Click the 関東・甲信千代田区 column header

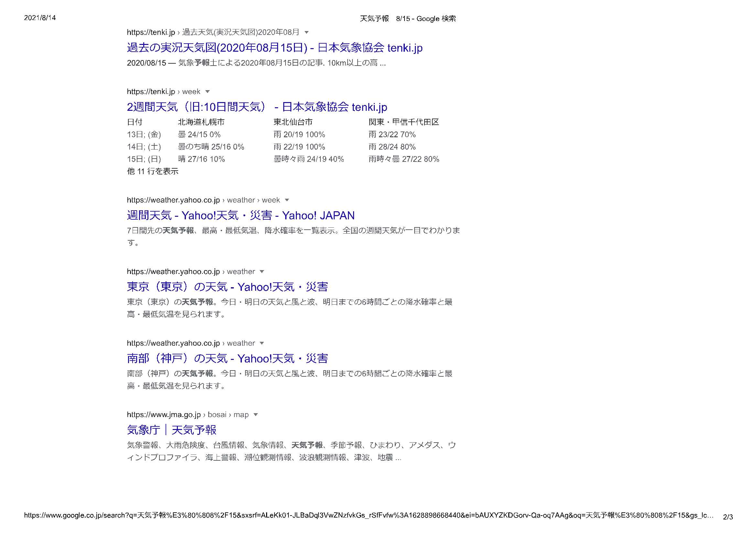404,122
